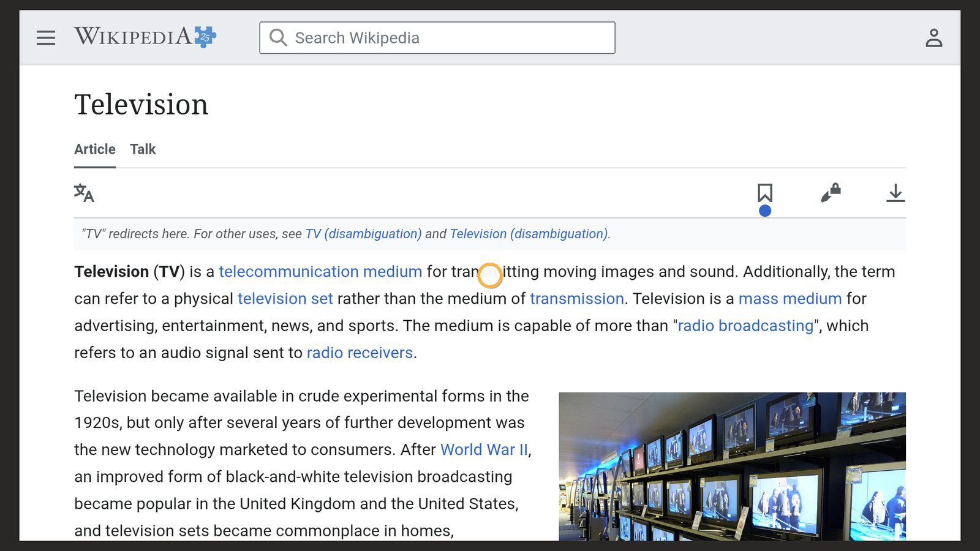Follow the radio broadcasting link
Viewport: 980px width, 551px height.
[x=745, y=326]
